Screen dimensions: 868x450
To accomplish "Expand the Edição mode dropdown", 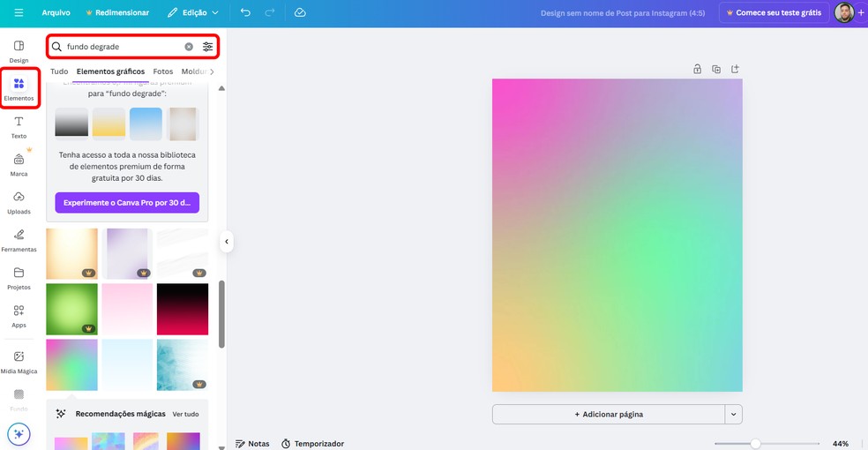I will point(193,12).
